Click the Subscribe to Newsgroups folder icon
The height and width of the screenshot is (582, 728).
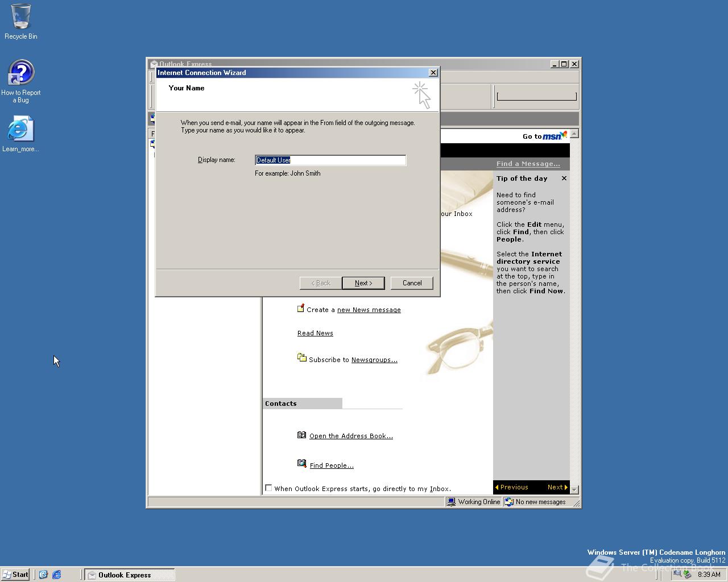(301, 357)
